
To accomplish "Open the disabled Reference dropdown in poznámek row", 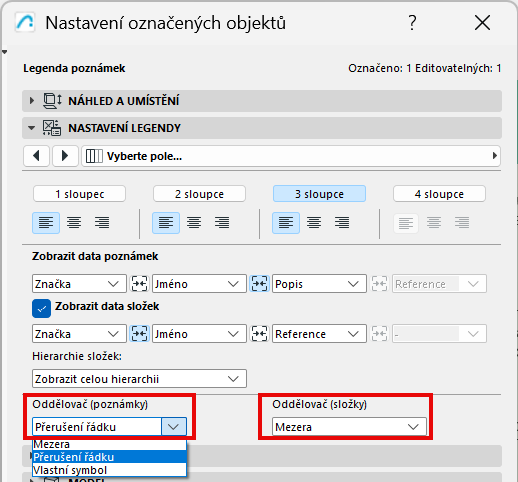I will coord(439,284).
